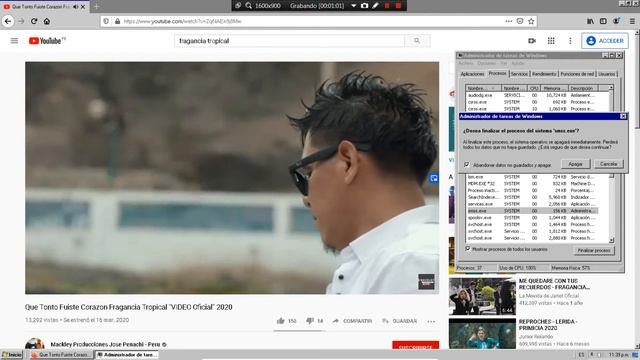640x360 pixels.
Task: Click the recorder zoom magnifier icon
Action: pyautogui.click(x=249, y=6)
